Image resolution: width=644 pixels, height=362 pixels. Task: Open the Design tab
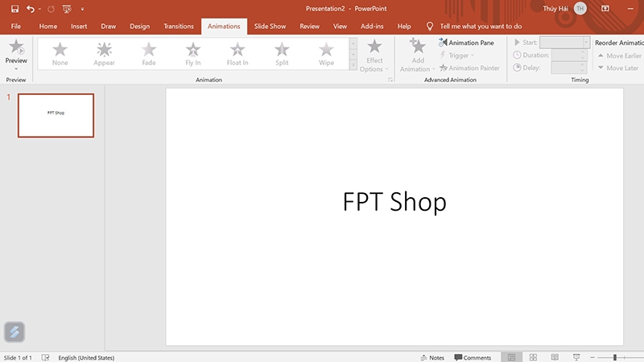139,27
